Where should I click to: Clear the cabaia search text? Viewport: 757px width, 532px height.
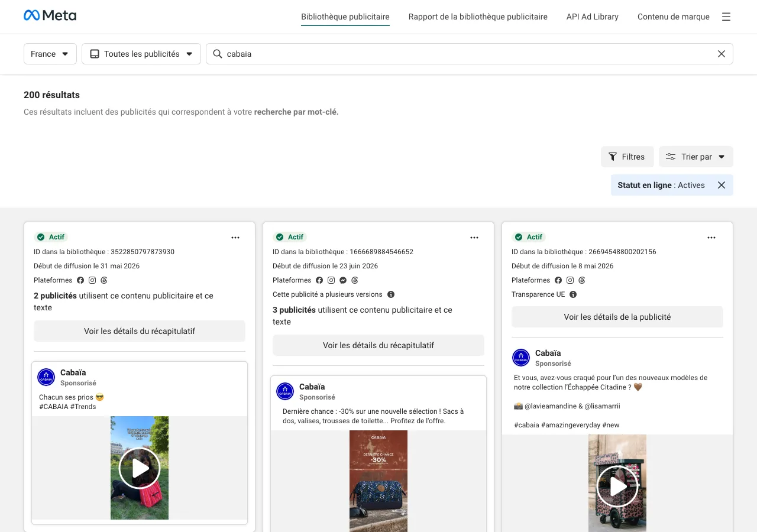722,54
